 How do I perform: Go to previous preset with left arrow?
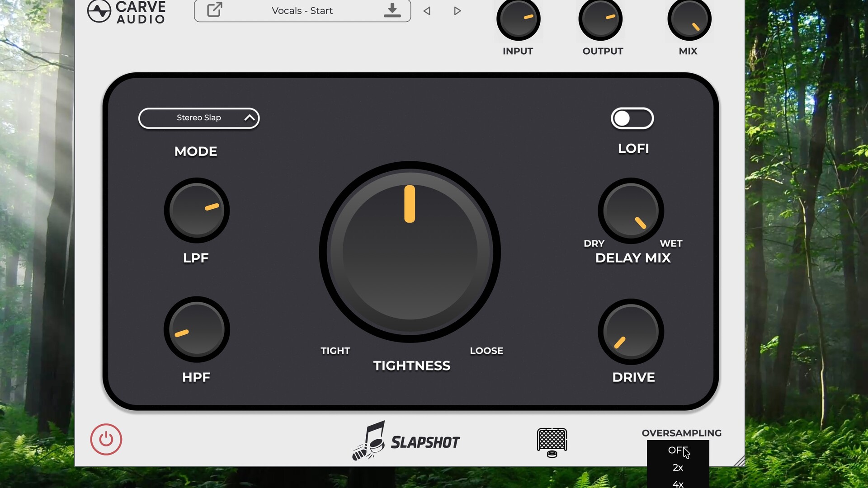tap(426, 11)
